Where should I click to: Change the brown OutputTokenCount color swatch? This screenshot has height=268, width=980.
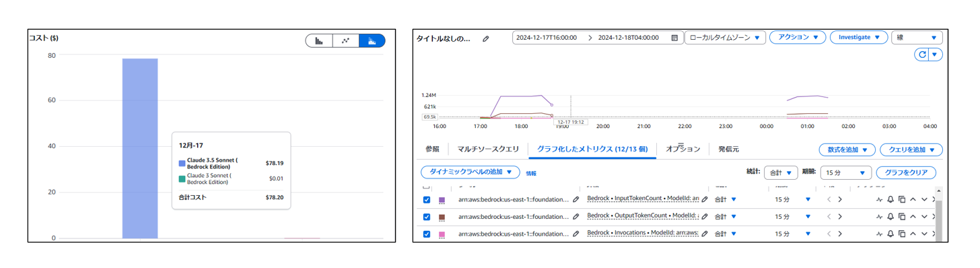click(442, 217)
